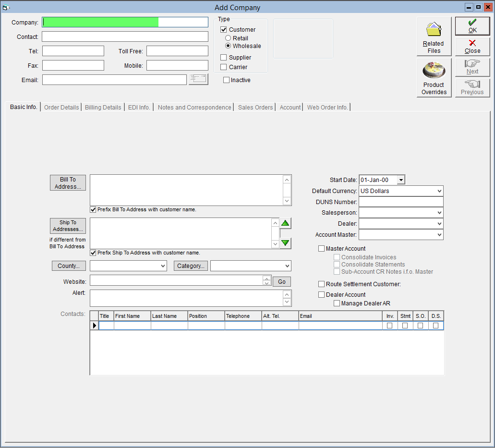Open the Salesperson dropdown list
This screenshot has height=448, width=495.
[x=439, y=213]
